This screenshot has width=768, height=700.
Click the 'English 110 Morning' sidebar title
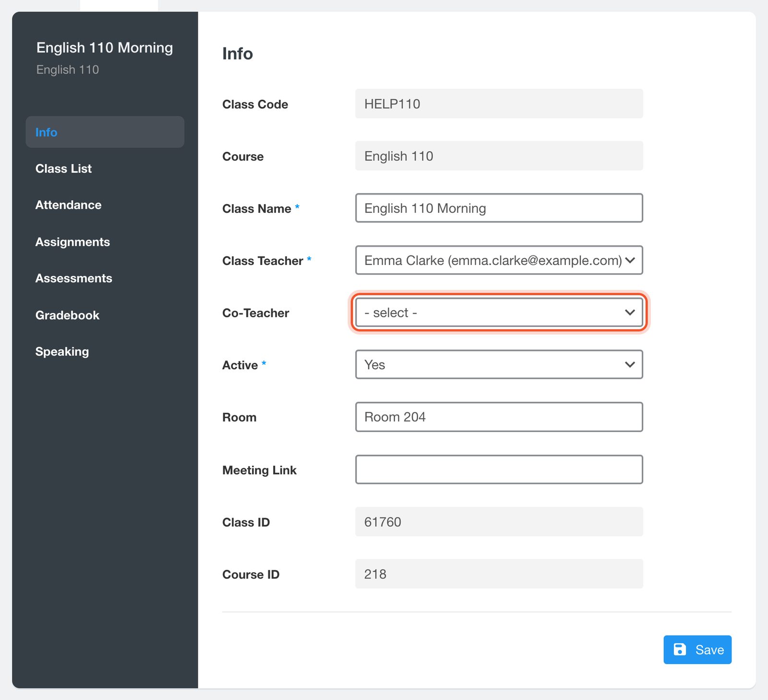point(105,48)
